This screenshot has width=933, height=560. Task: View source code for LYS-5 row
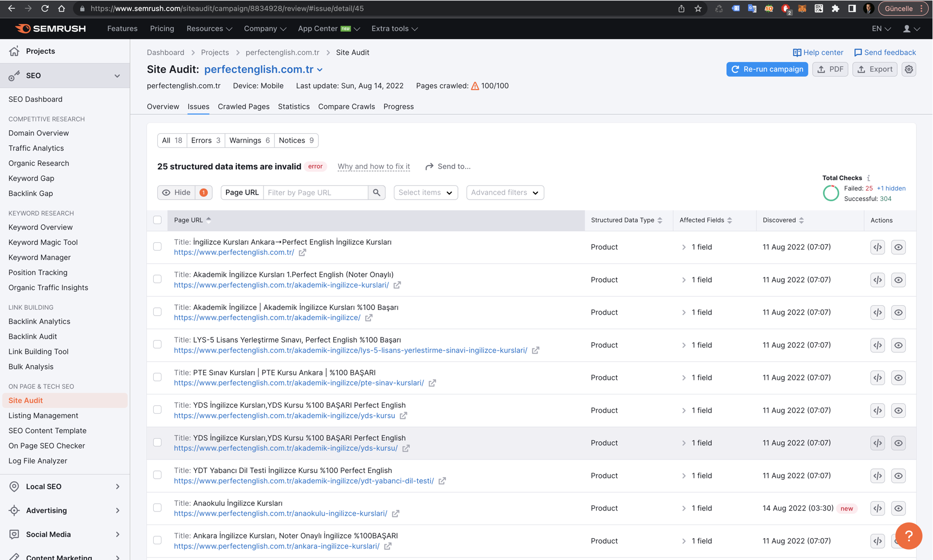[878, 345]
